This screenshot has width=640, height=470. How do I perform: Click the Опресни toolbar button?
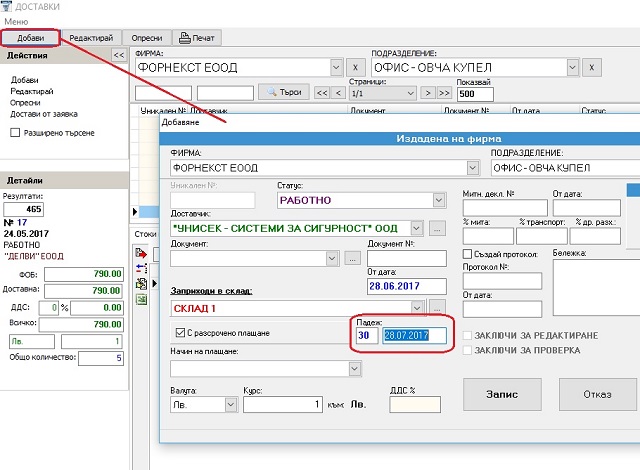[147, 38]
